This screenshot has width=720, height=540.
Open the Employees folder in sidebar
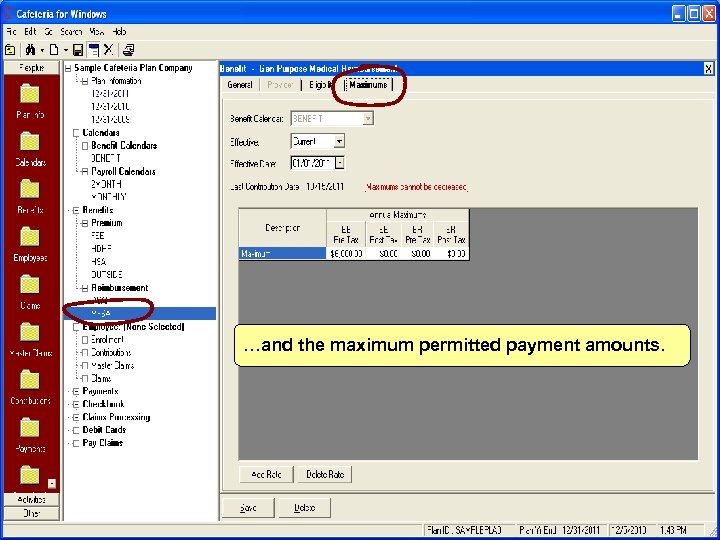tap(30, 245)
